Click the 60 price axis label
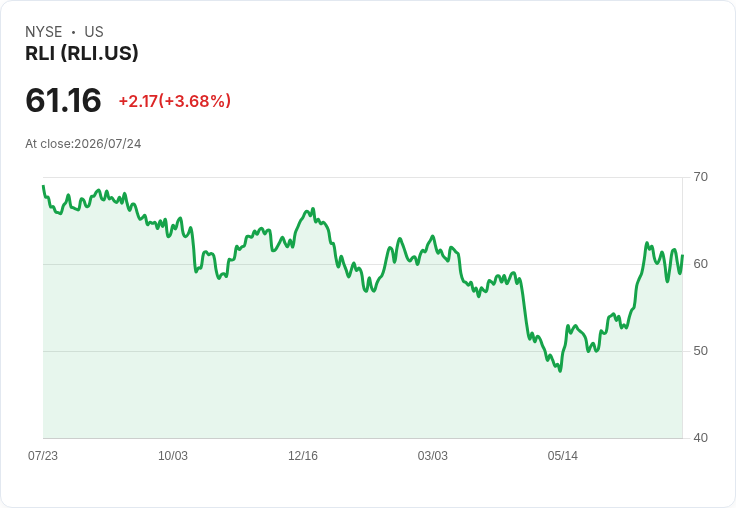Viewport: 736px width, 508px height. pos(700,264)
